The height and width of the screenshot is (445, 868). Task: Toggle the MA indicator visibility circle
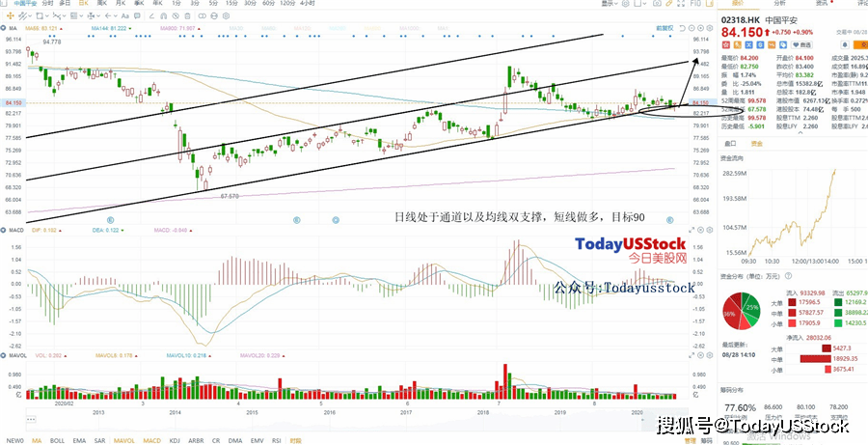click(3, 28)
